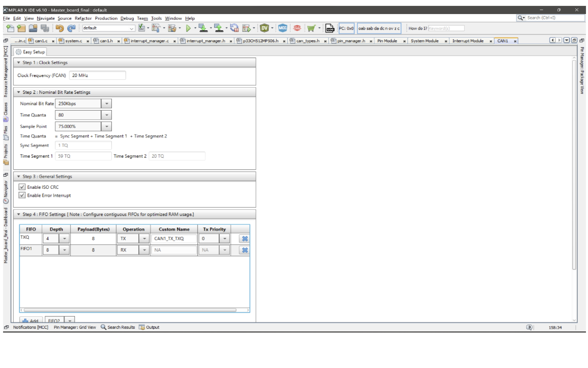The image size is (588, 368).
Task: Switch to the Pin Module tab
Action: pos(387,41)
